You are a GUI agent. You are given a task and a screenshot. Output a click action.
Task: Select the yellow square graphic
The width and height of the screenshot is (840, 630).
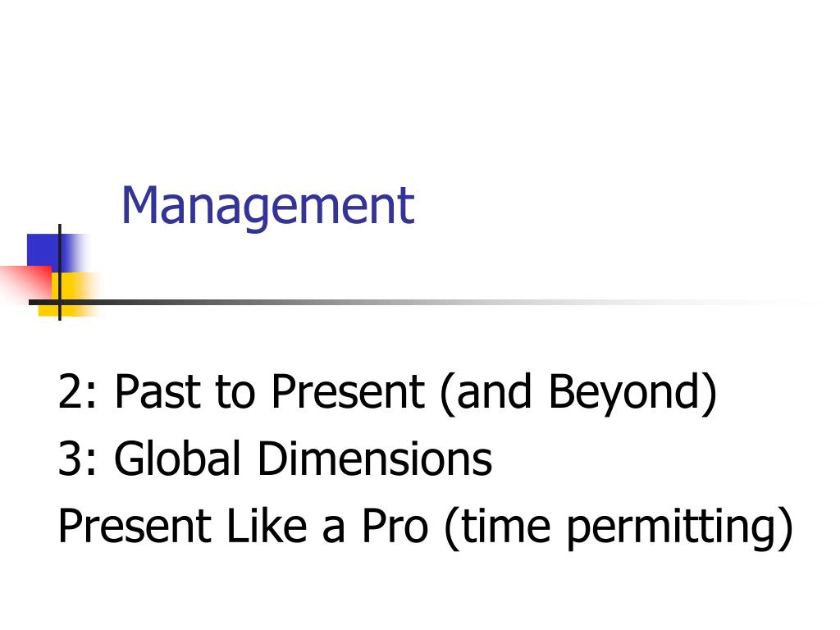70,294
